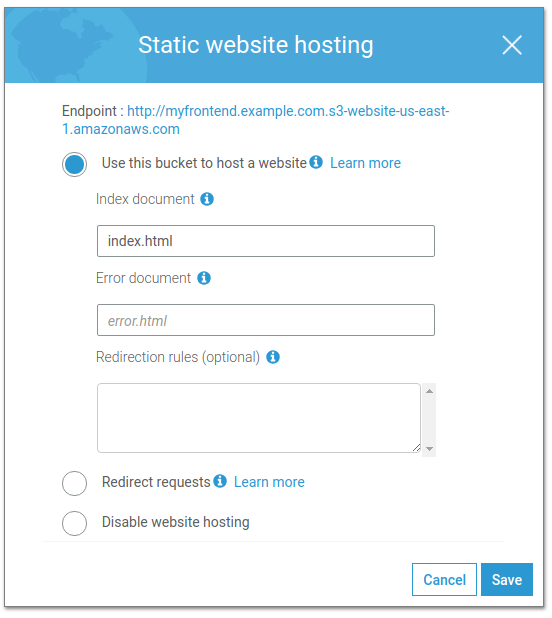
Task: Click the scroll down arrow of redirection rules box
Action: pyautogui.click(x=429, y=449)
